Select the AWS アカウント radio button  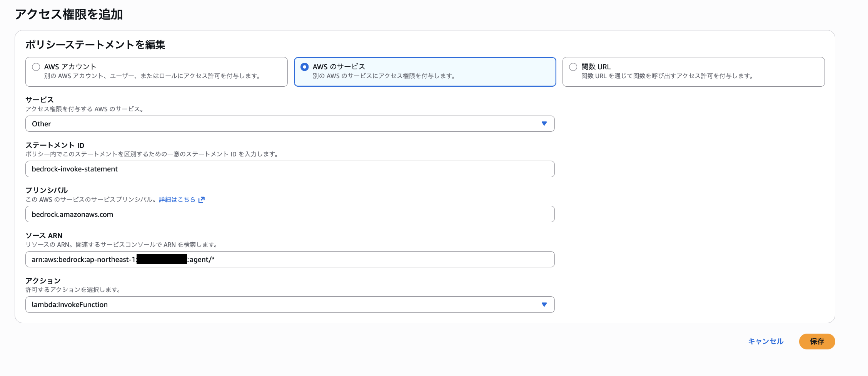click(36, 66)
